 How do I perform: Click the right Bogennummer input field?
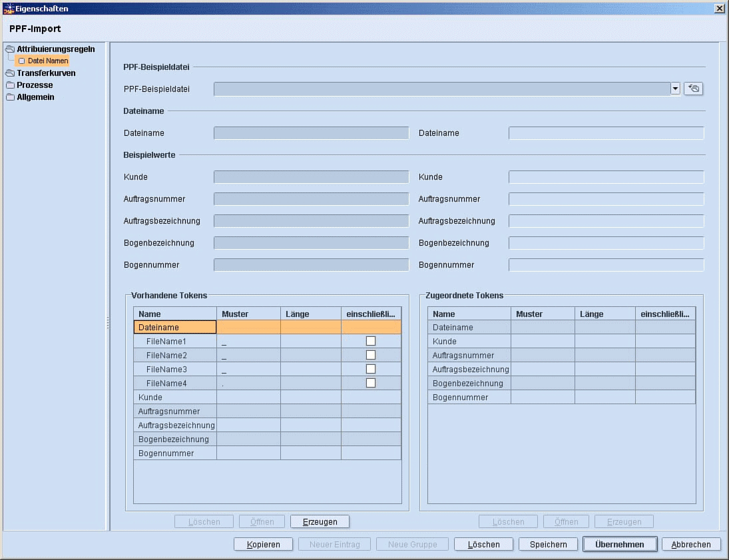coord(607,264)
